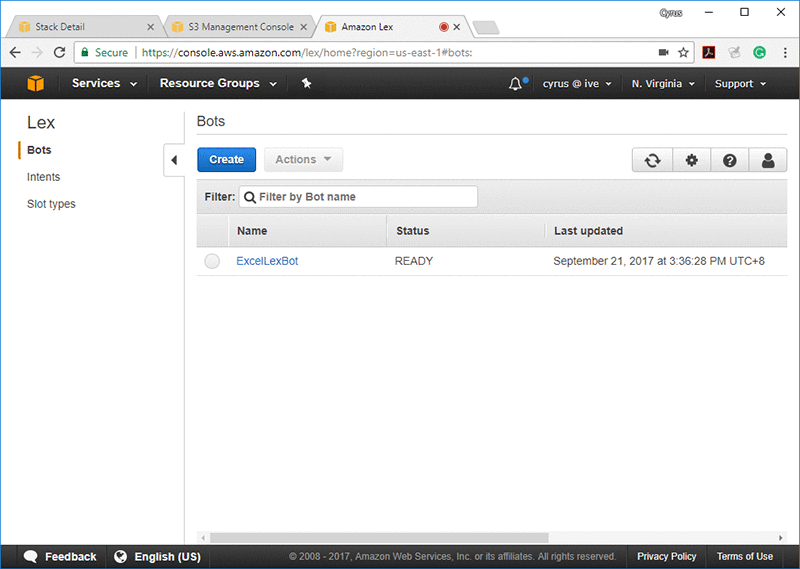Expand the Services dropdown menu

(x=104, y=83)
